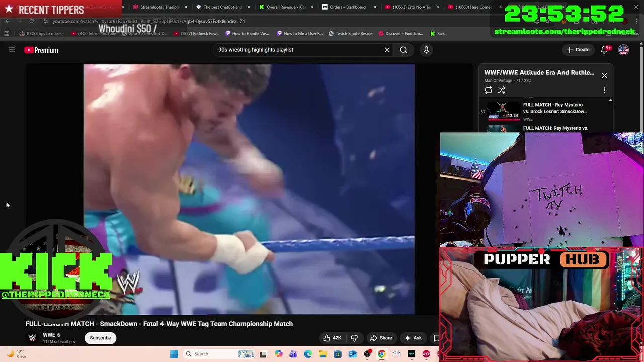This screenshot has height=362, width=644.
Task: Switch to The best ChatBot tab
Action: (222, 7)
